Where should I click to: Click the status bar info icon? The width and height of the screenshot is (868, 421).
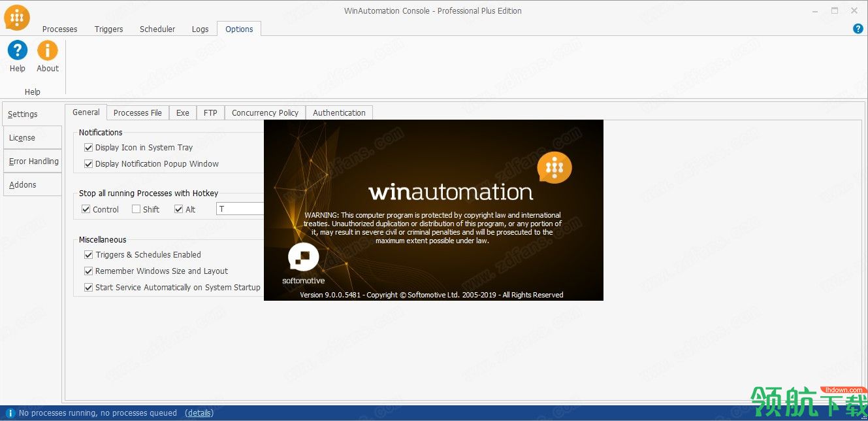[x=10, y=413]
